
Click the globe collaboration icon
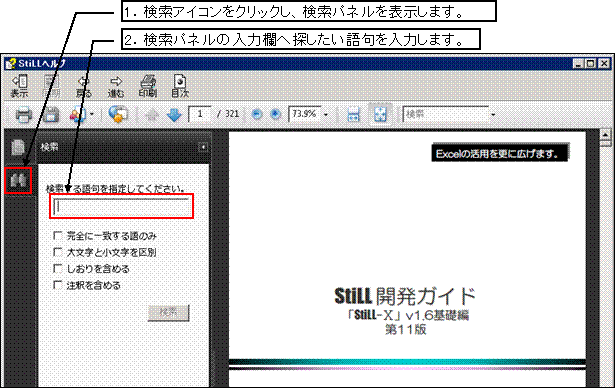pyautogui.click(x=118, y=114)
